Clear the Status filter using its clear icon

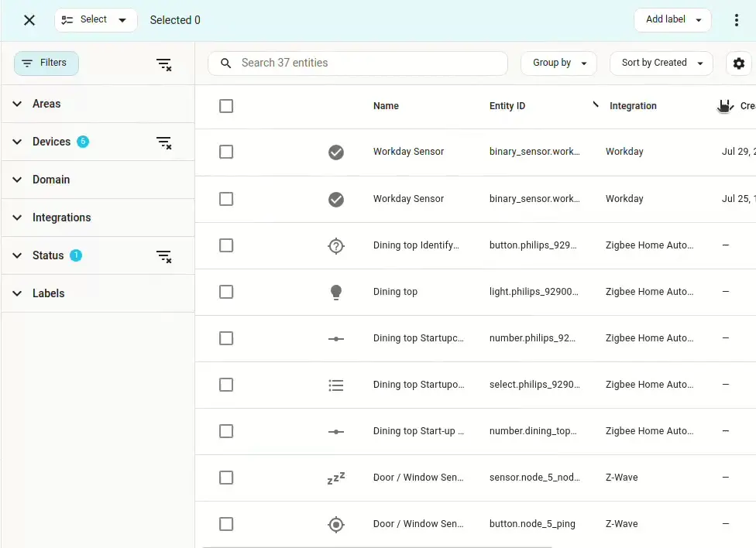pos(164,256)
